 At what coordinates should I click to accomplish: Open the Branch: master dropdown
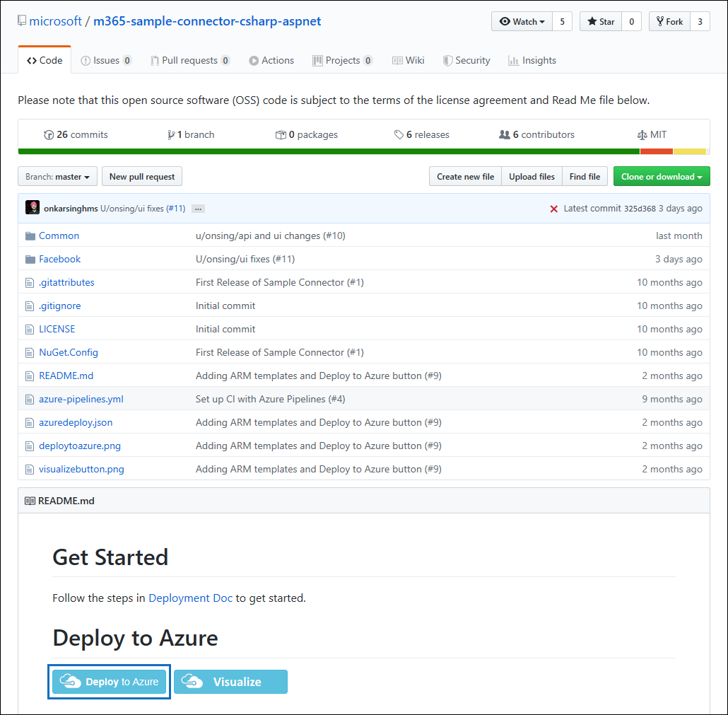pyautogui.click(x=57, y=176)
